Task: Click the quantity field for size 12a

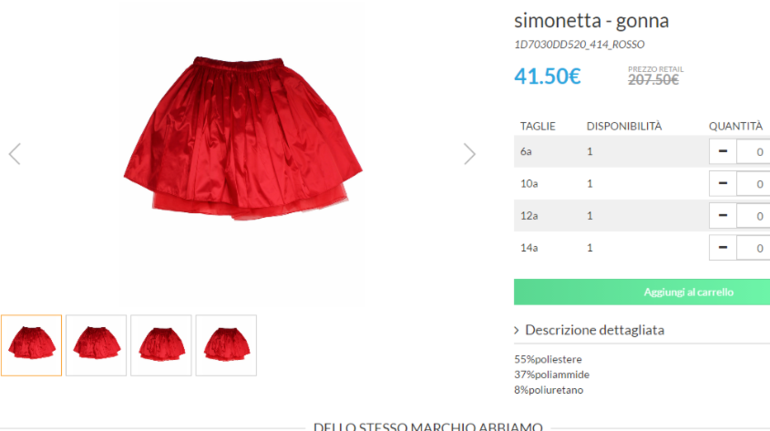Action: pyautogui.click(x=753, y=216)
